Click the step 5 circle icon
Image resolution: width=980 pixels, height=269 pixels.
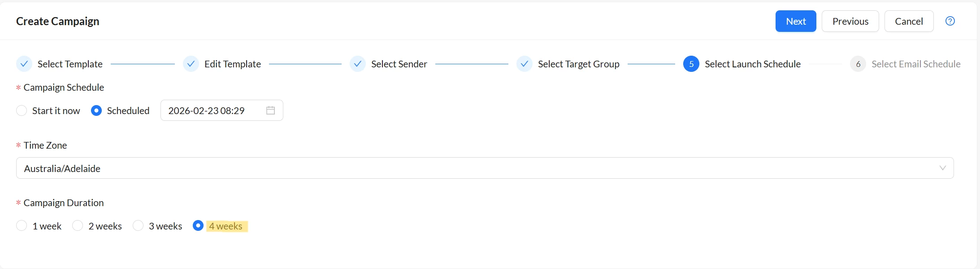tap(691, 64)
